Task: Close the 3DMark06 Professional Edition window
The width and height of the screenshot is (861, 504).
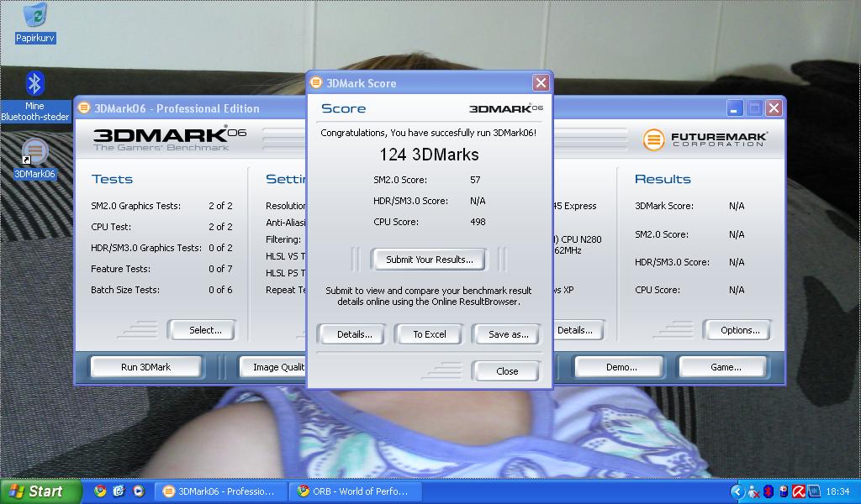Action: pos(774,108)
